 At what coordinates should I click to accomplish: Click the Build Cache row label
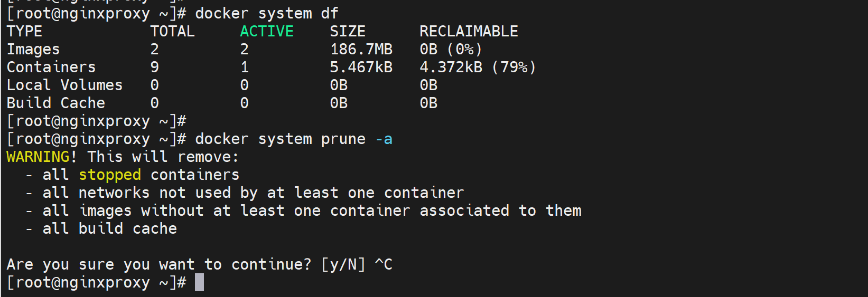tap(55, 103)
